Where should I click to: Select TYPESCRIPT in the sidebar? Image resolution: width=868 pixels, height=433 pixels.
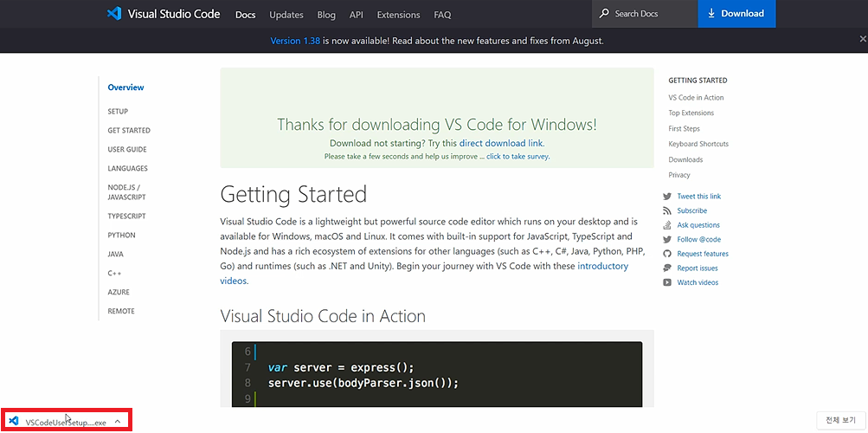(126, 216)
